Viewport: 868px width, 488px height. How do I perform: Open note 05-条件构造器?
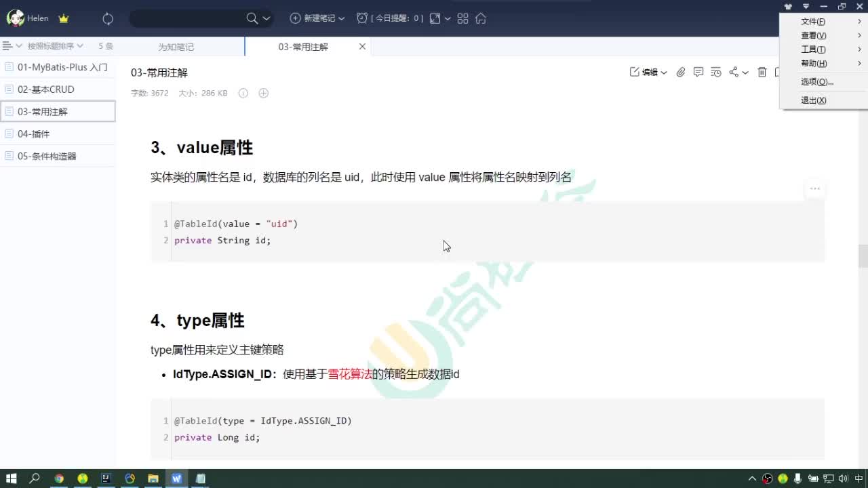pos(58,156)
